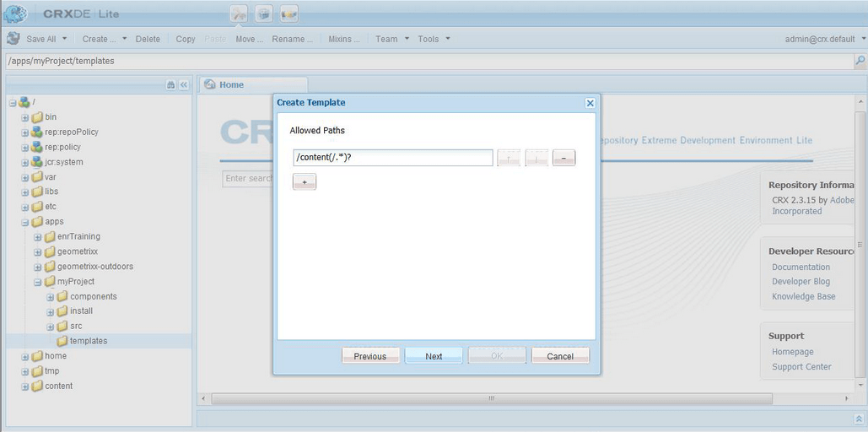The height and width of the screenshot is (432, 868).
Task: Select the home folder
Action: [x=56, y=355]
